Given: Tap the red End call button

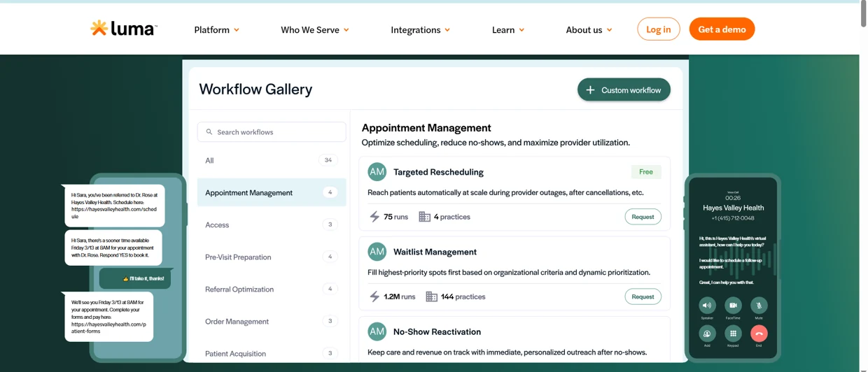Looking at the screenshot, I should click(x=759, y=334).
